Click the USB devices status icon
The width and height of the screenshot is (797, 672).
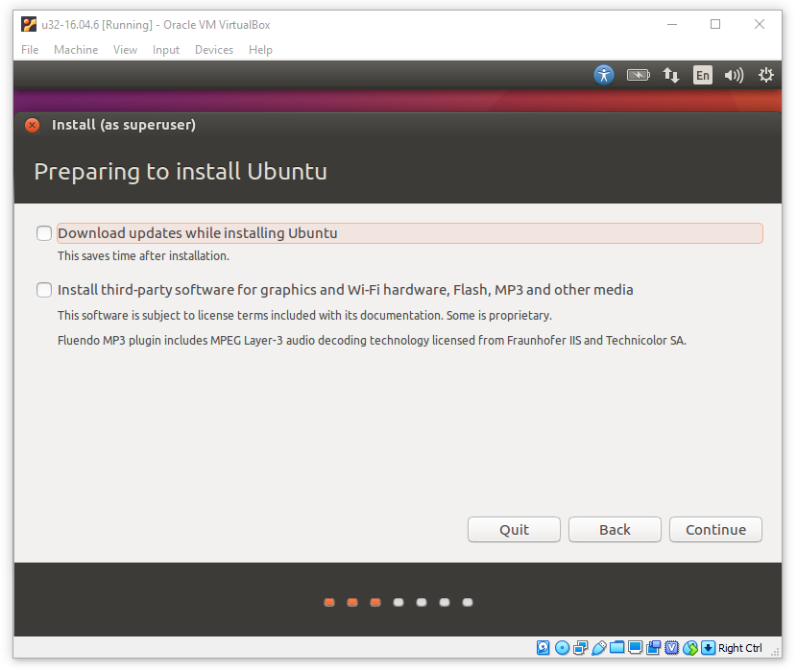tap(598, 648)
